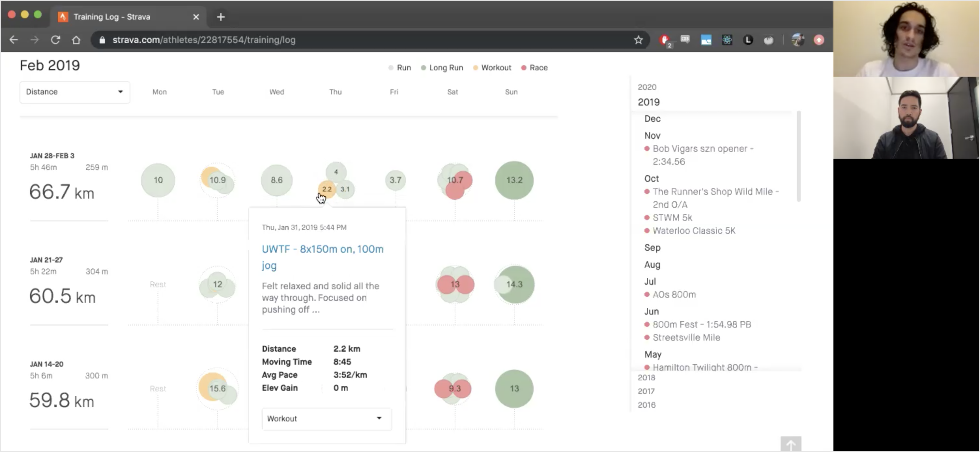Click the Saturday 13 km race bubble
This screenshot has height=452, width=980.
(455, 285)
